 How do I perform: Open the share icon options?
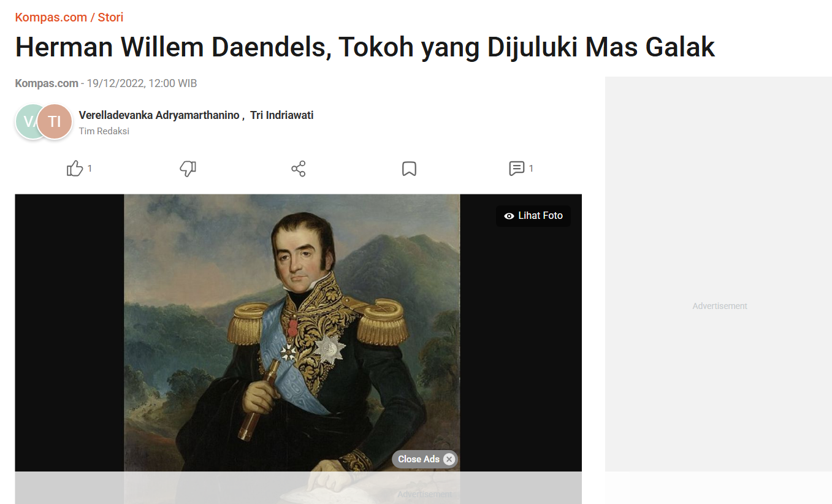click(299, 169)
